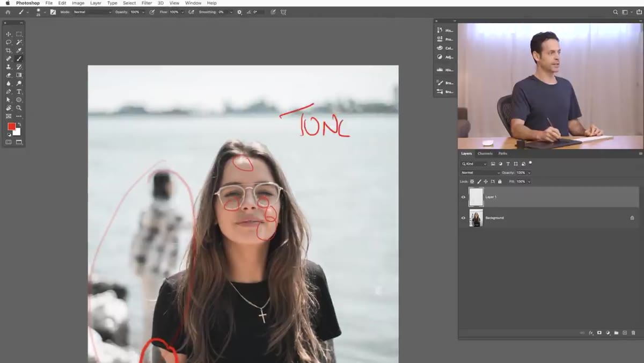
Task: Select the Crop tool
Action: click(9, 50)
